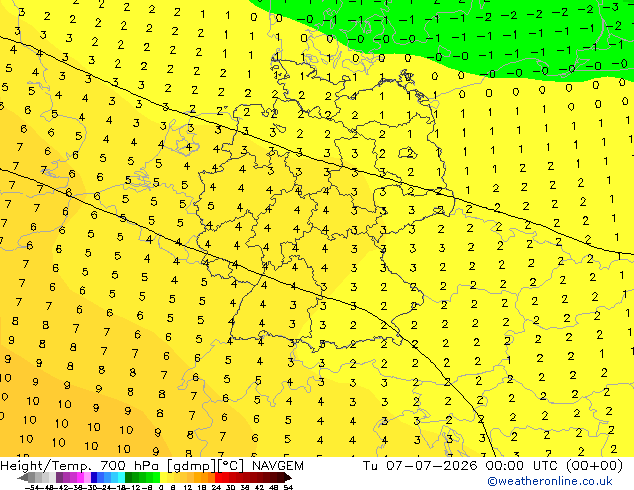Click the '[gdmp][°C]' units label

tap(206, 466)
